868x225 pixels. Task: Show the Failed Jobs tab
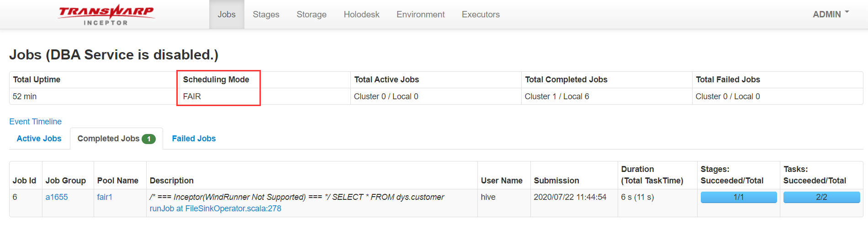(194, 139)
